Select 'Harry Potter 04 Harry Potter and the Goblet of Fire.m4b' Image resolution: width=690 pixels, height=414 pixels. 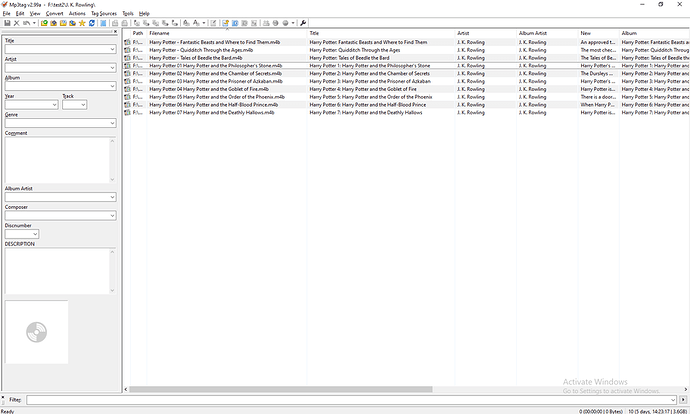click(x=209, y=89)
